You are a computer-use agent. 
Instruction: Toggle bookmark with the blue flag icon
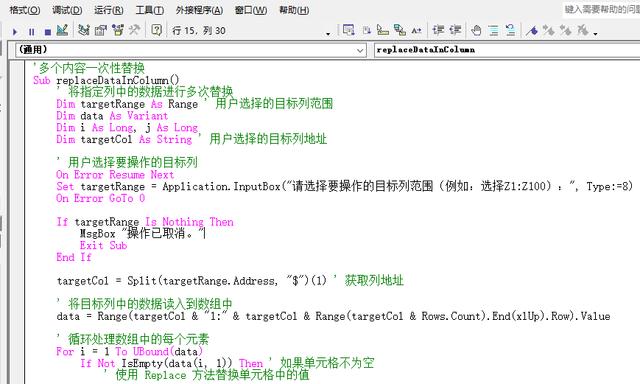(532, 30)
